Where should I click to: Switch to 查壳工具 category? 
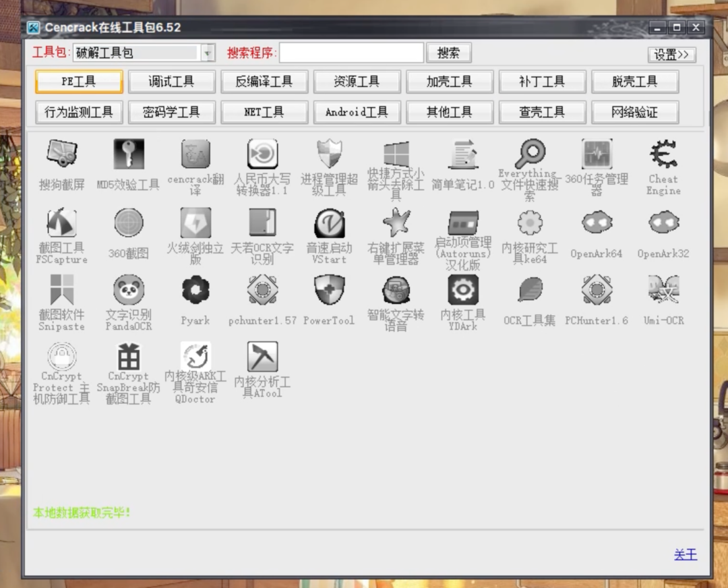542,112
